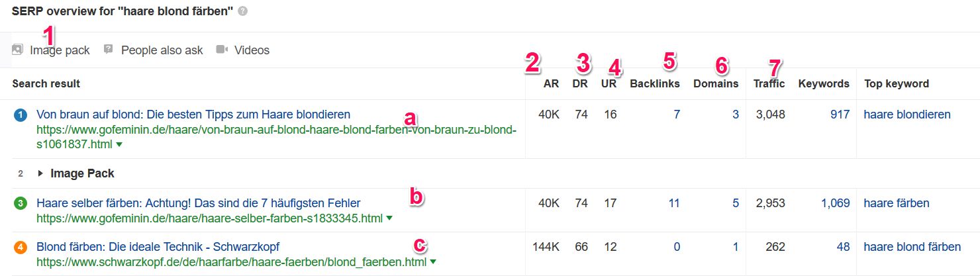Click the People also ask icon

click(x=109, y=50)
